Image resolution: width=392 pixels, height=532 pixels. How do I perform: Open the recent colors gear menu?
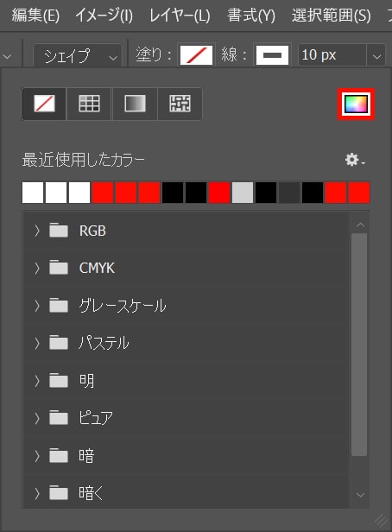[354, 160]
